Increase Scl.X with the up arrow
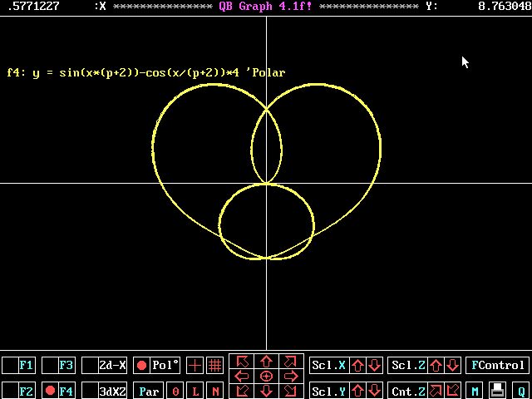Viewport: 532px width, 399px height. [357, 365]
